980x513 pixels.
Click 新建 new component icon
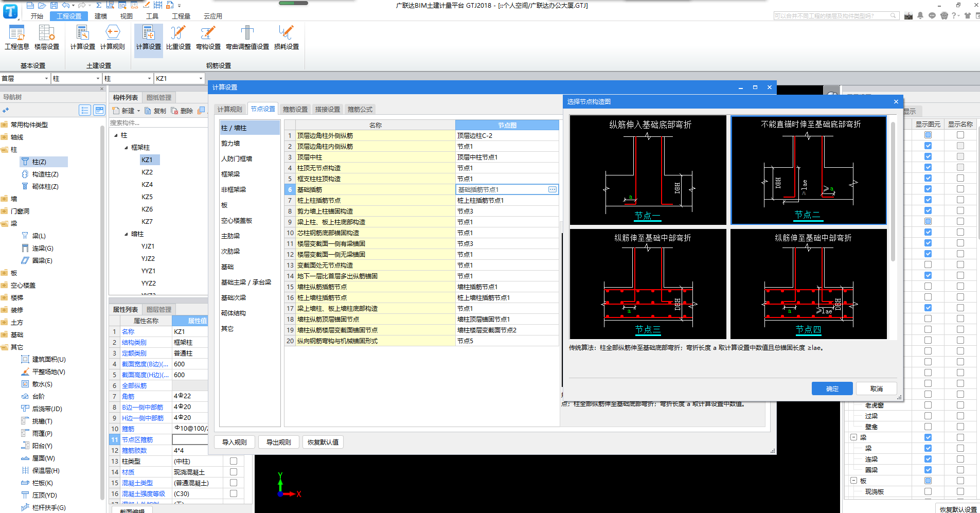tap(116, 111)
